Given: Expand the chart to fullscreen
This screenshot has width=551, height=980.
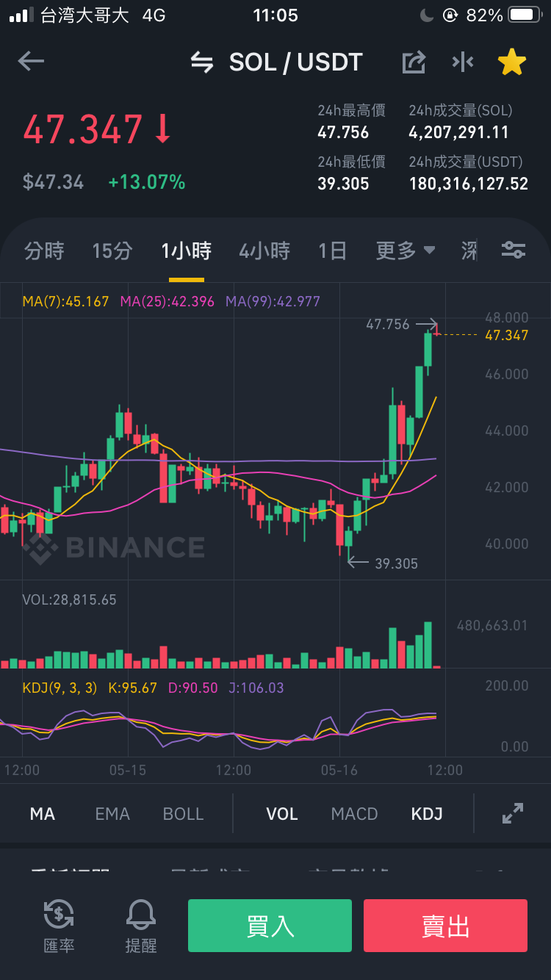Looking at the screenshot, I should point(512,813).
